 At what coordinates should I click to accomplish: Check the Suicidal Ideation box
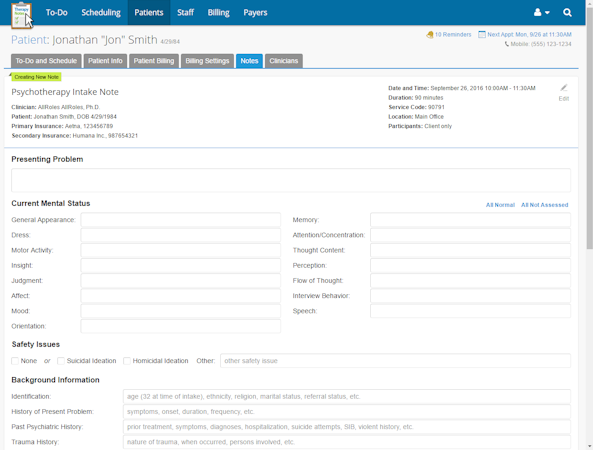tap(61, 361)
